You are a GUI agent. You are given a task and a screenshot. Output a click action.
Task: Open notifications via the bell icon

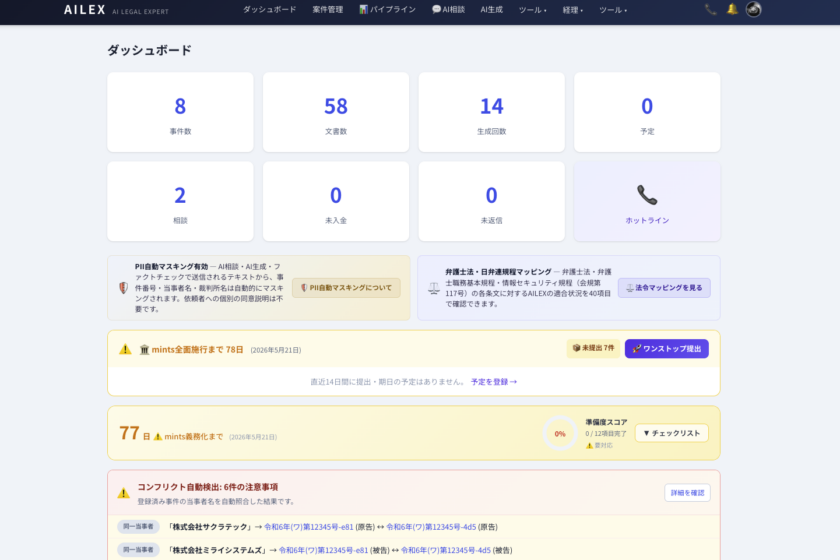click(x=732, y=10)
